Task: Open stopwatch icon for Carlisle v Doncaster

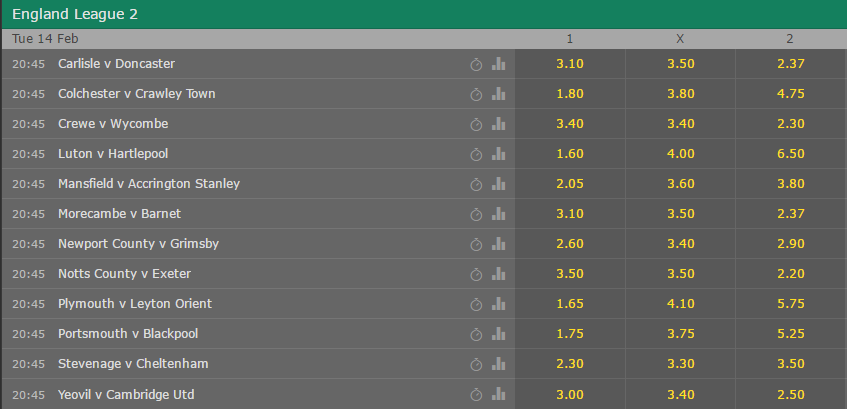Action: [x=476, y=64]
